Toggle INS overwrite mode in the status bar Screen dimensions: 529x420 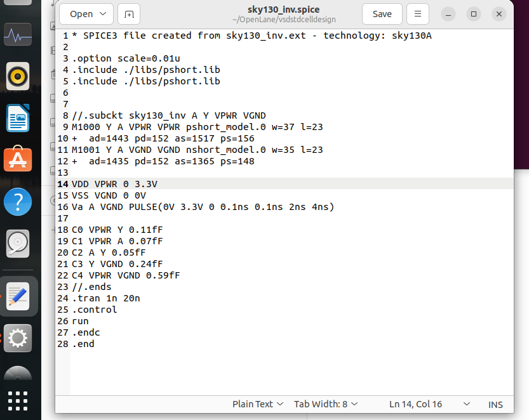coord(495,404)
